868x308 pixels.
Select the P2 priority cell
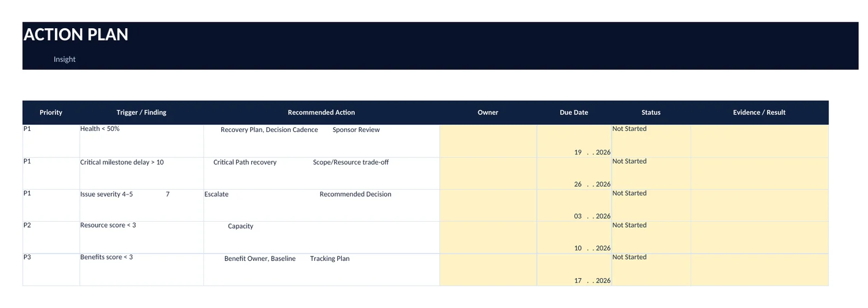[x=51, y=237]
